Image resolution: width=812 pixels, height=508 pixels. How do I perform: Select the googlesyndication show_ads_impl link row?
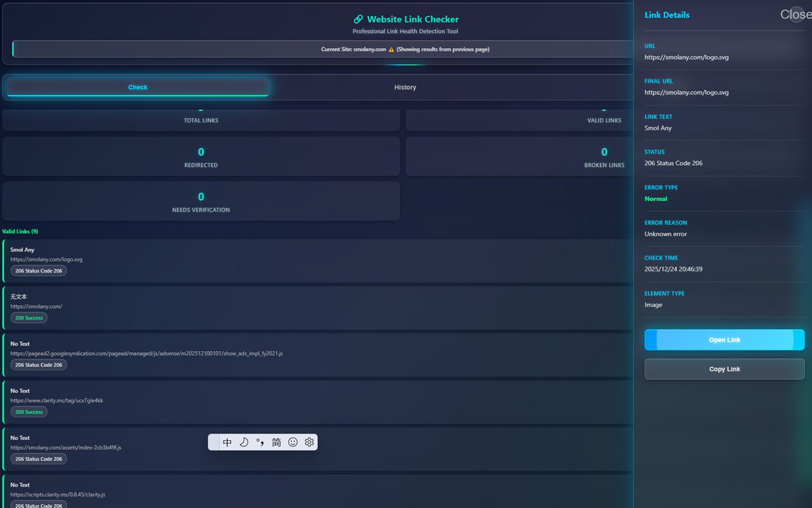click(x=318, y=355)
